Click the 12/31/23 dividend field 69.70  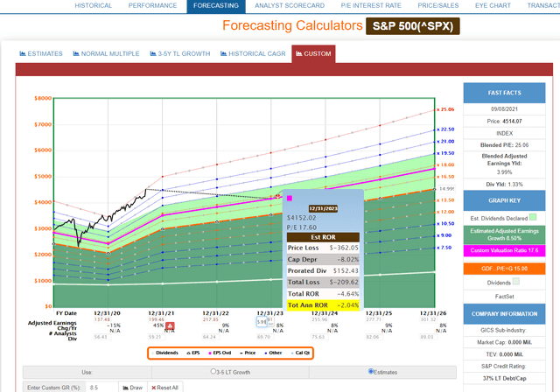264,337
